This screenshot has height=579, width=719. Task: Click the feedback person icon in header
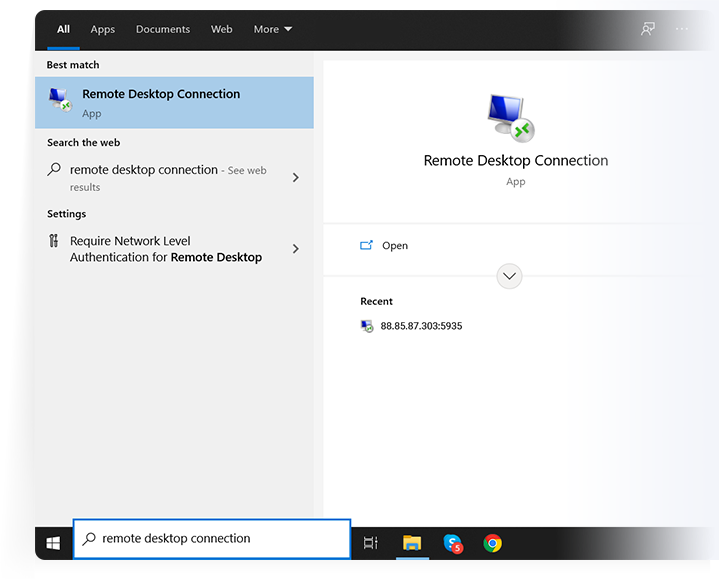point(647,29)
